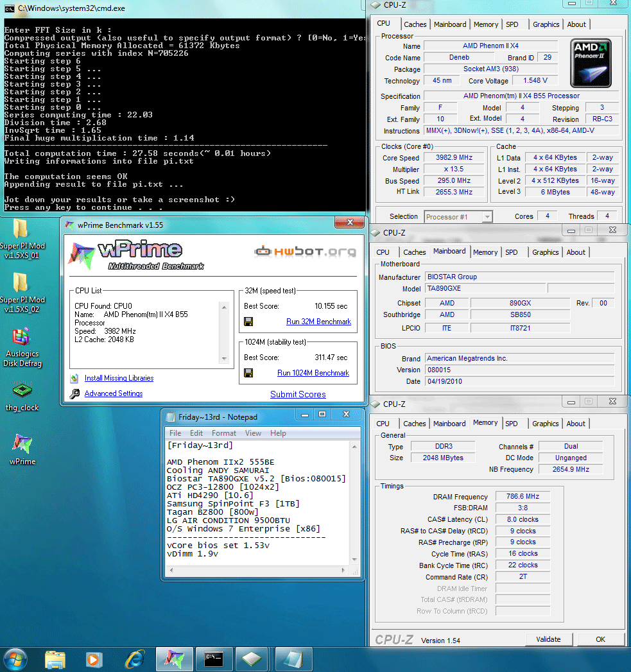This screenshot has width=631, height=672.
Task: Open Caches tab in top CPU-Z window
Action: 415,24
